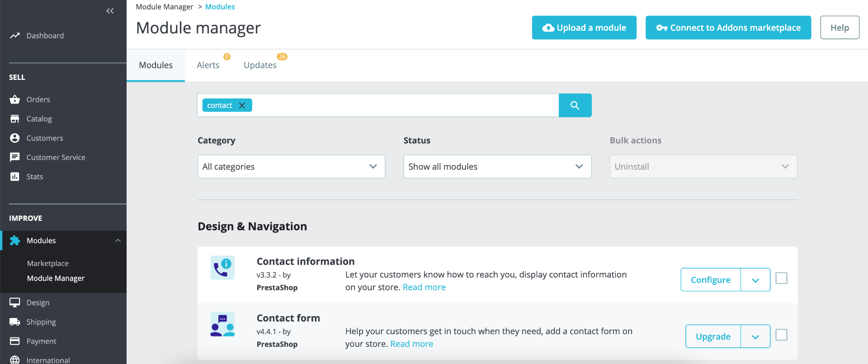Tick the Contact form module checkbox
The width and height of the screenshot is (868, 364).
(x=781, y=335)
